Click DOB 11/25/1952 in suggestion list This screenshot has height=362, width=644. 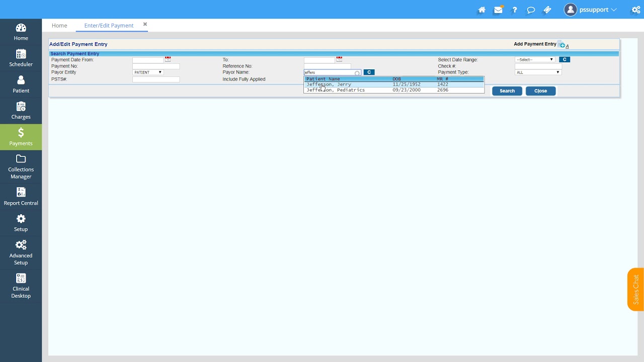[407, 84]
